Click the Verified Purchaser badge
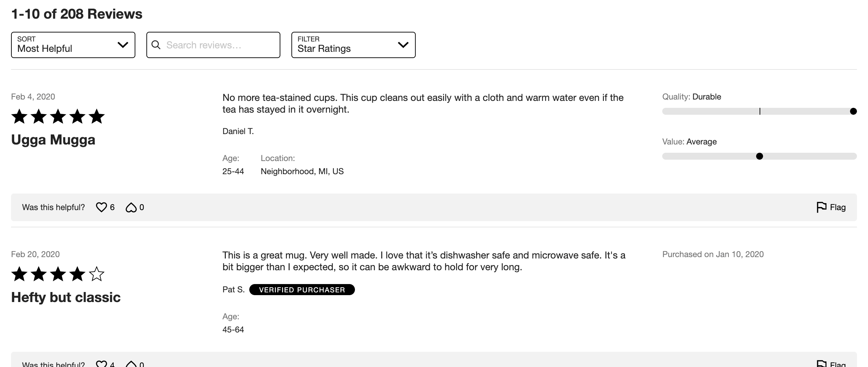The image size is (868, 367). 302,290
